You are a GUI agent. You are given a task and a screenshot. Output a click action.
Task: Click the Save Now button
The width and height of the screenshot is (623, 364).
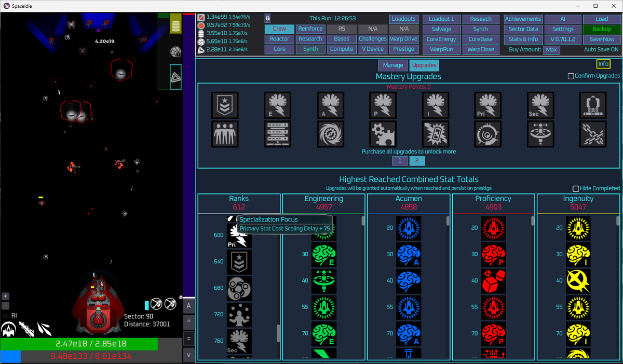pos(602,39)
